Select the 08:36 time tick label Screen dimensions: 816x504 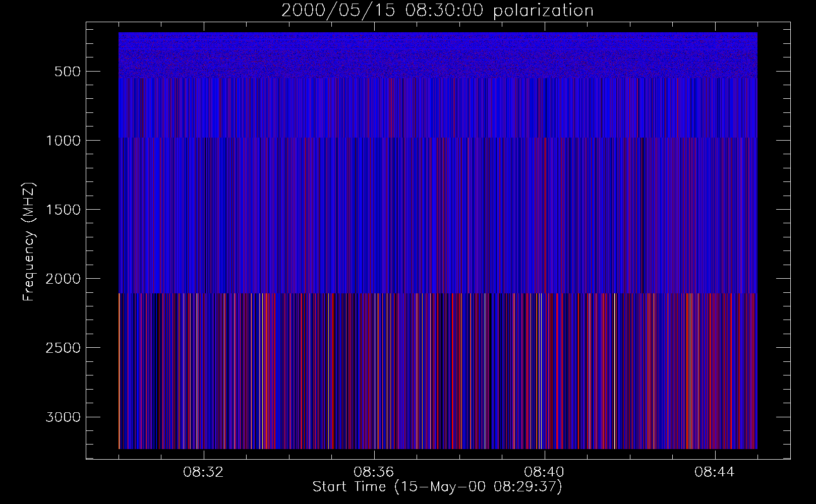[x=374, y=472]
